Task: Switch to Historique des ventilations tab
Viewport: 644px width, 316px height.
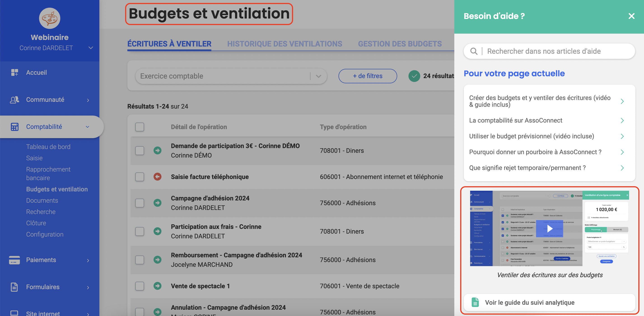Action: (285, 44)
